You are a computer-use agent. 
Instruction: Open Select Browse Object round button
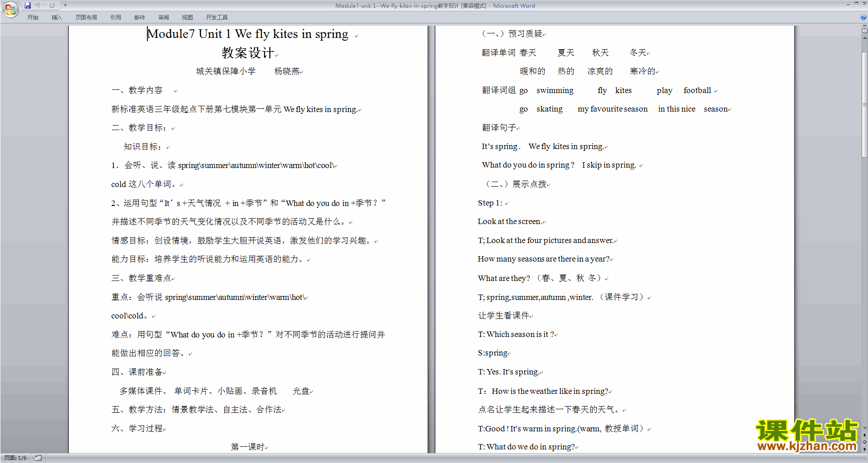pos(864,442)
